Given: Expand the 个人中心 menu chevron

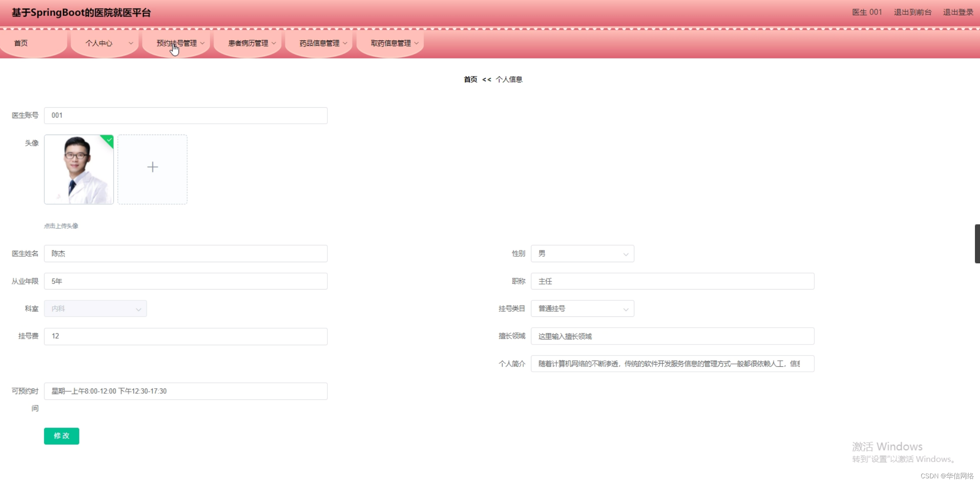Looking at the screenshot, I should point(131,43).
